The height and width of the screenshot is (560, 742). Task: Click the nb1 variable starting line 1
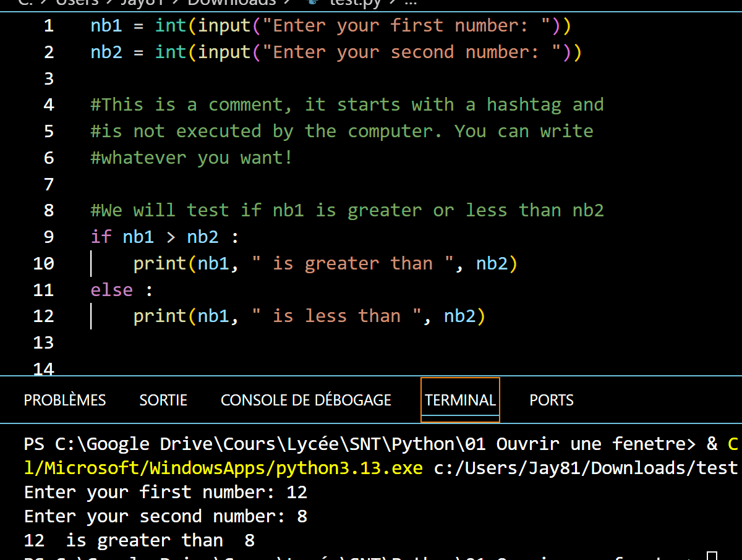[106, 26]
